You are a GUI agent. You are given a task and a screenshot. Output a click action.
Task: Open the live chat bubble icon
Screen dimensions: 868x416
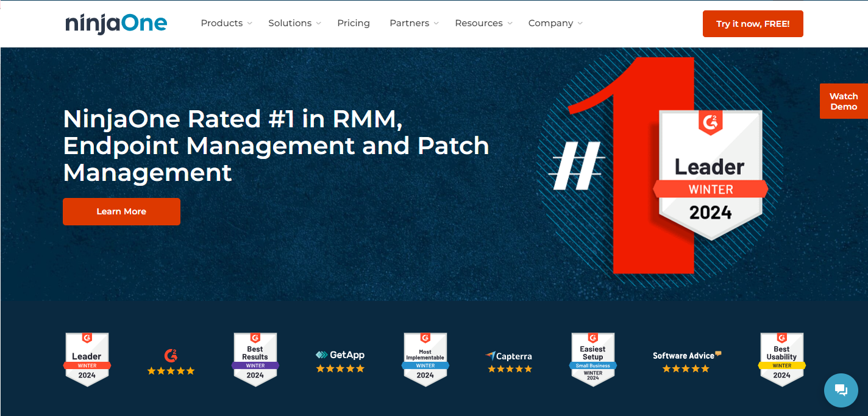point(841,390)
